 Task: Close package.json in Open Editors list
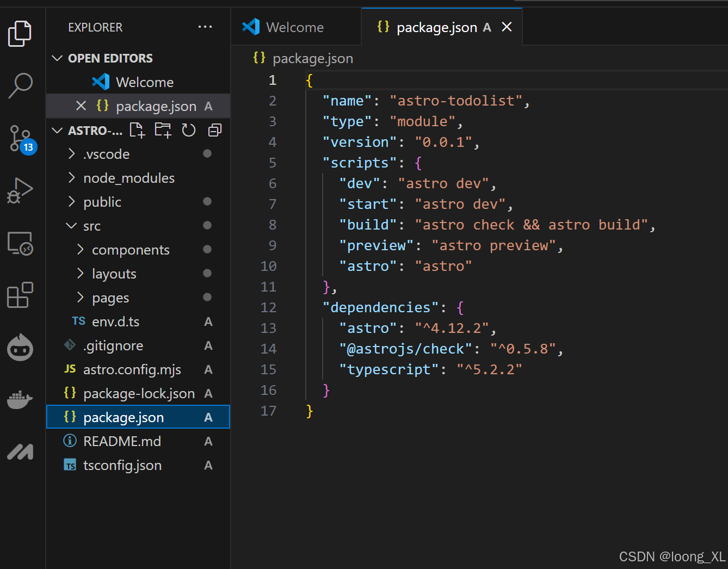81,106
